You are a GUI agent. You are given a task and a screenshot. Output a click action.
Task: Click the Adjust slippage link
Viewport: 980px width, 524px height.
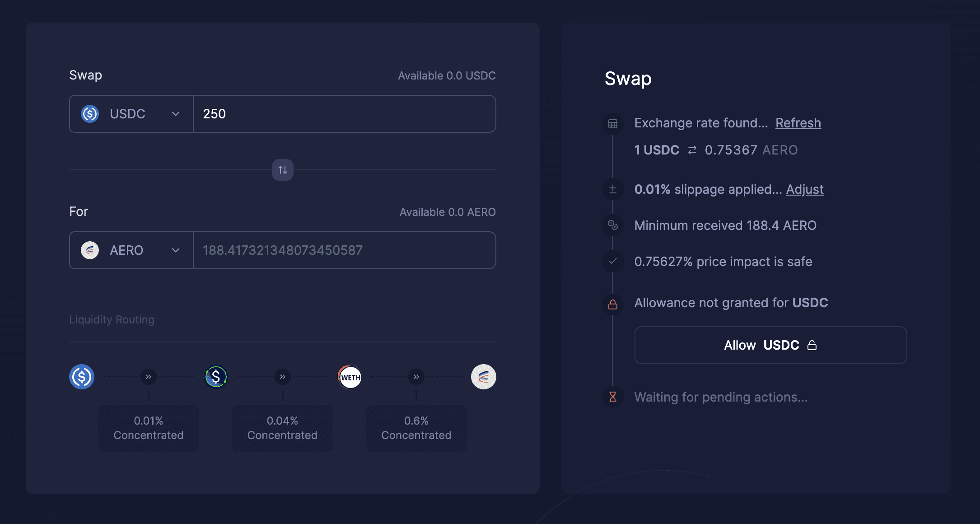[805, 189]
